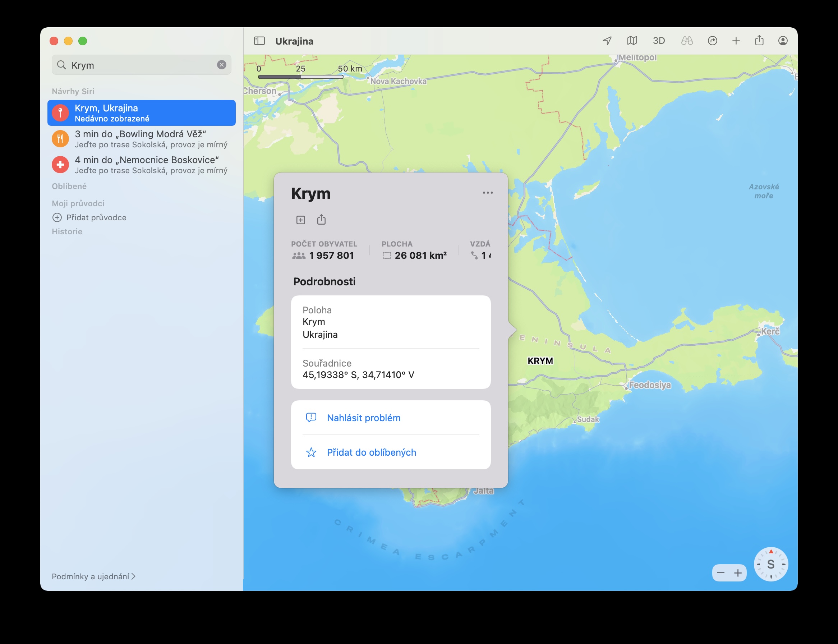Click Nahlásit problém link
This screenshot has width=838, height=644.
(x=363, y=418)
